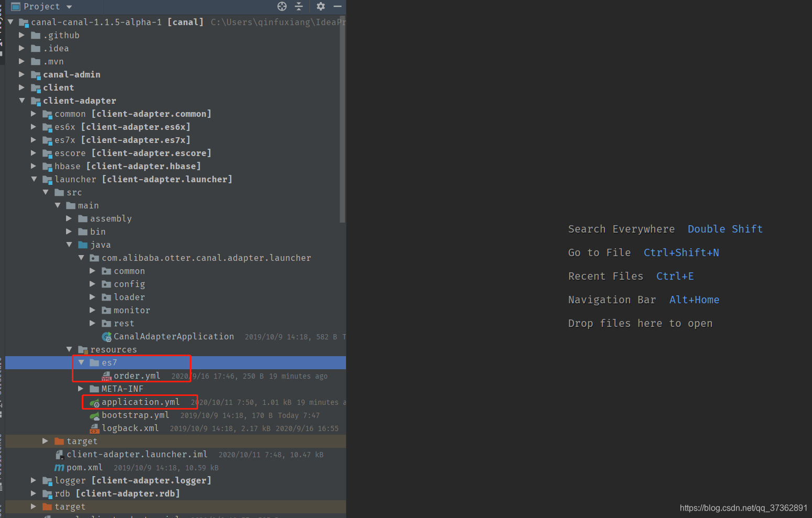812x518 pixels.
Task: Collapse the es7 folder
Action: tap(81, 362)
